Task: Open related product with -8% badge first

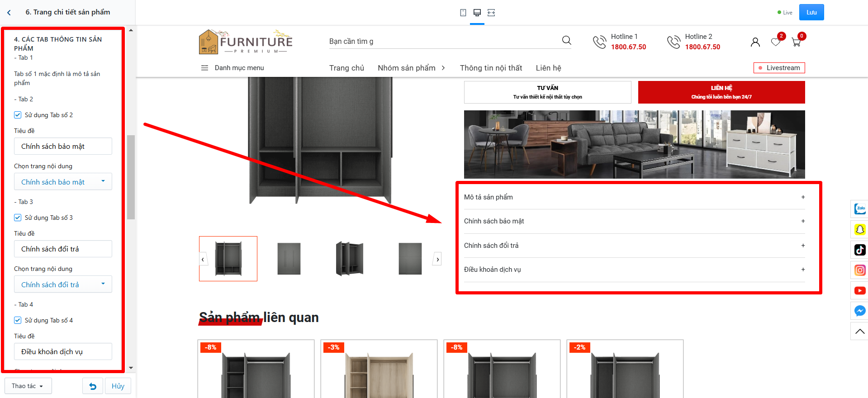Action: [x=256, y=369]
